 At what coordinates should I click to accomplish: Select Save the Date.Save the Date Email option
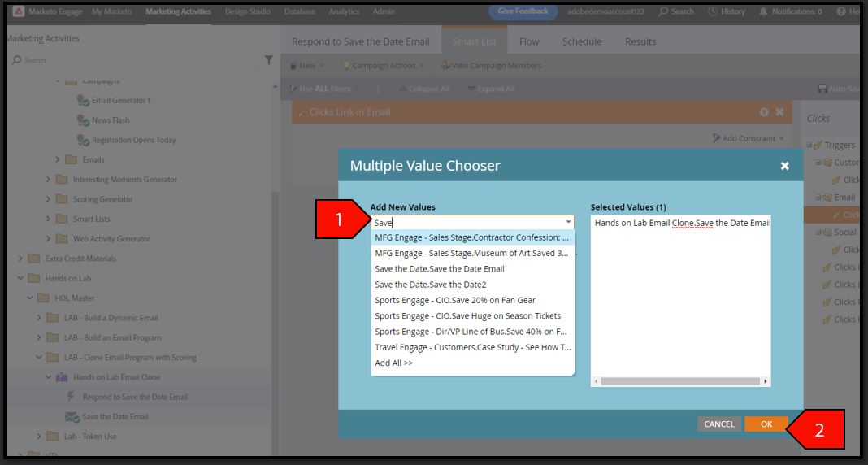pyautogui.click(x=473, y=268)
